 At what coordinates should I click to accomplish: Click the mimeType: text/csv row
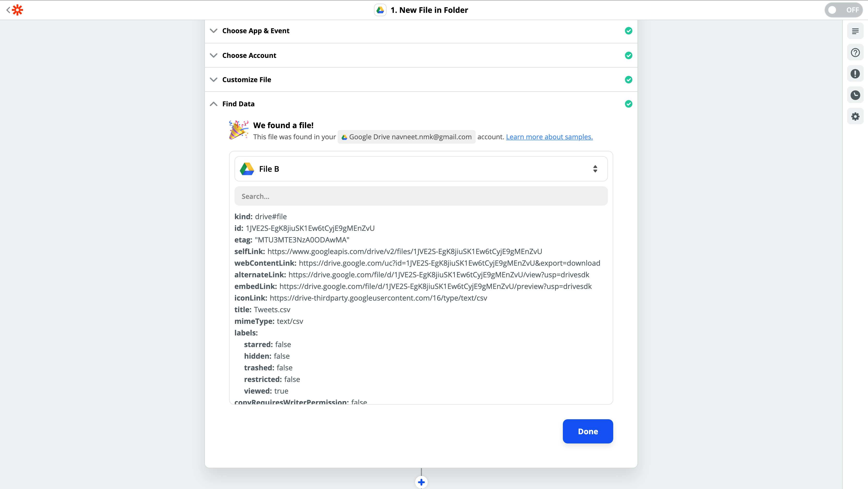(x=269, y=321)
